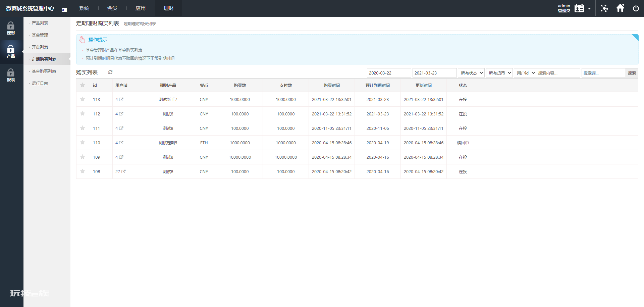This screenshot has width=644, height=307.
Task: Open user 4 link icon in row 110
Action: coord(121,143)
